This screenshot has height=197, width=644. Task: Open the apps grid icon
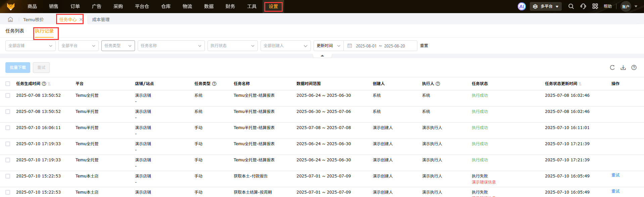click(x=595, y=6)
